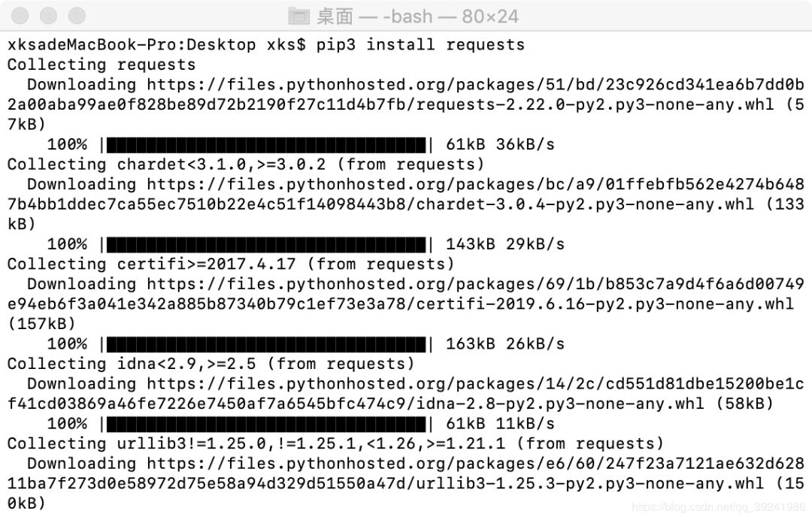The height and width of the screenshot is (520, 812).
Task: Click the folder icon in the title bar
Action: (x=298, y=17)
